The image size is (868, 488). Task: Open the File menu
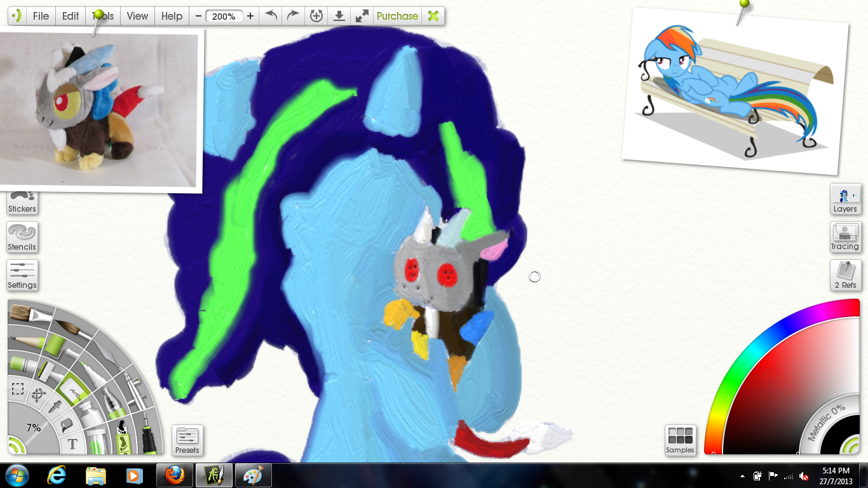41,16
